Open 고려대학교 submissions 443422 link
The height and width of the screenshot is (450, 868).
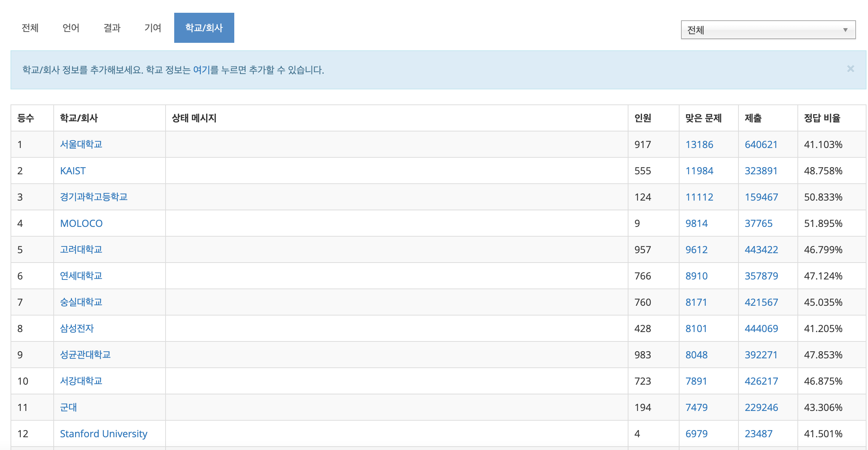(x=761, y=249)
